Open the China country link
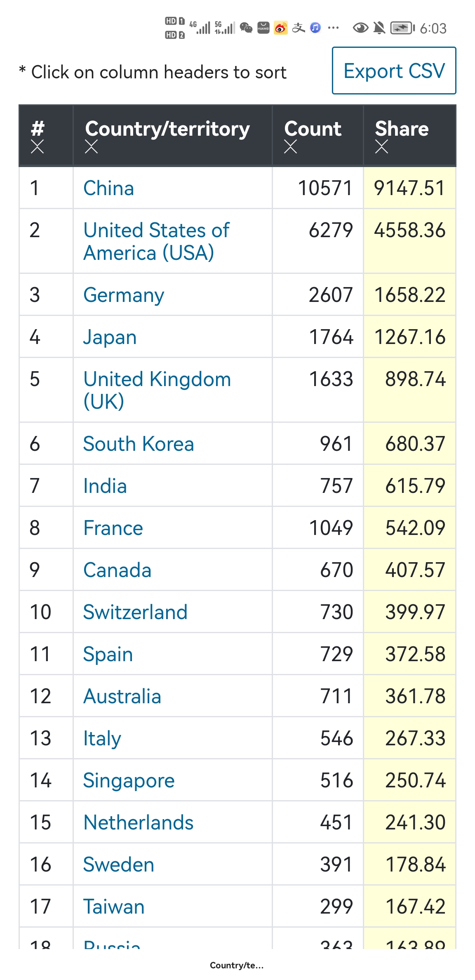The height and width of the screenshot is (980, 475). pyautogui.click(x=109, y=188)
